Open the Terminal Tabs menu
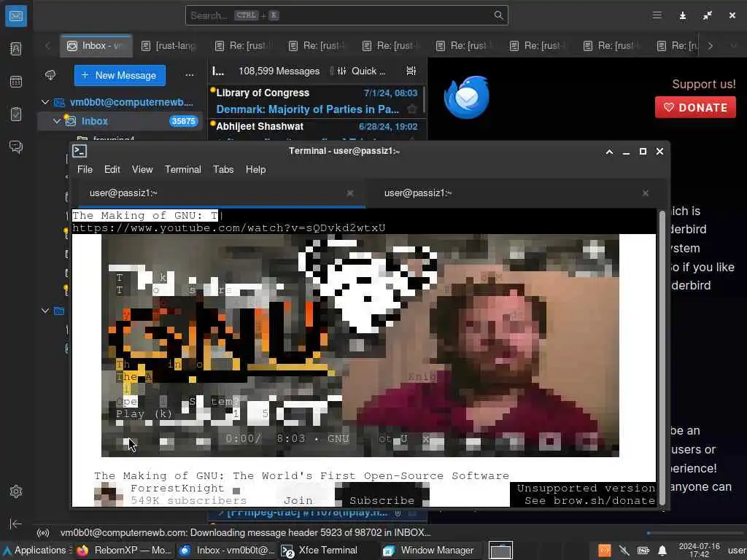 click(x=223, y=169)
